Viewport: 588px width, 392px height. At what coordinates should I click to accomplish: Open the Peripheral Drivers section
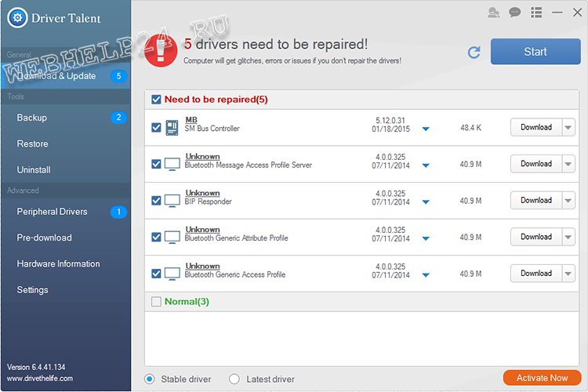pyautogui.click(x=66, y=212)
